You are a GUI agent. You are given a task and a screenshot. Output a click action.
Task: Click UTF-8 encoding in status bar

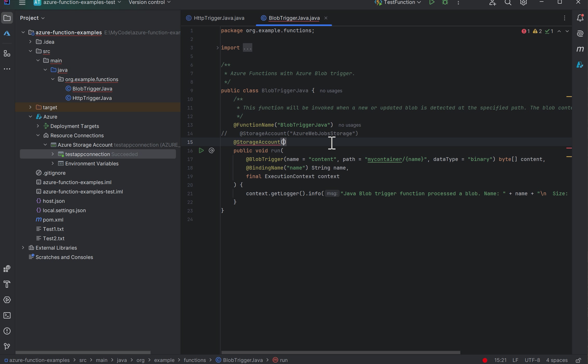[x=532, y=360]
